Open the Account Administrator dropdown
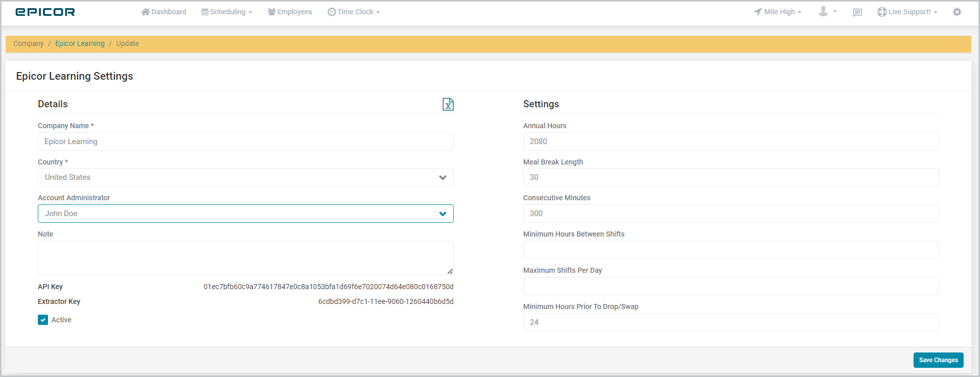The width and height of the screenshot is (980, 377). click(x=246, y=214)
